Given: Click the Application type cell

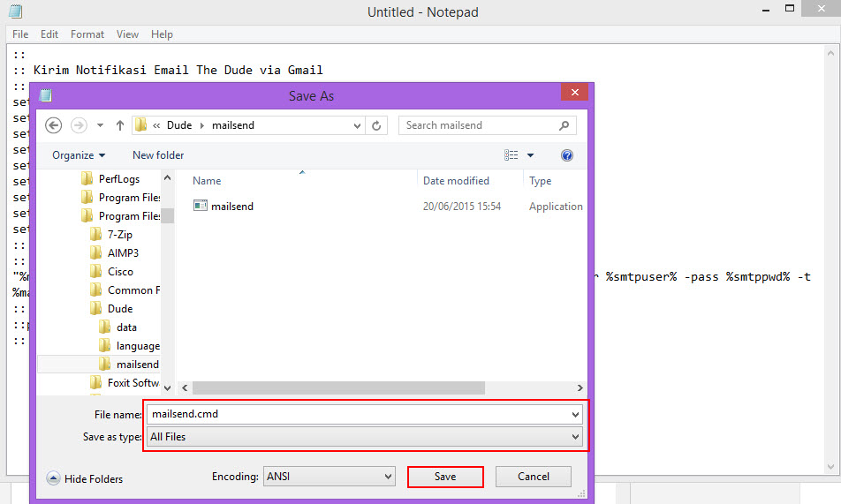Looking at the screenshot, I should [556, 206].
